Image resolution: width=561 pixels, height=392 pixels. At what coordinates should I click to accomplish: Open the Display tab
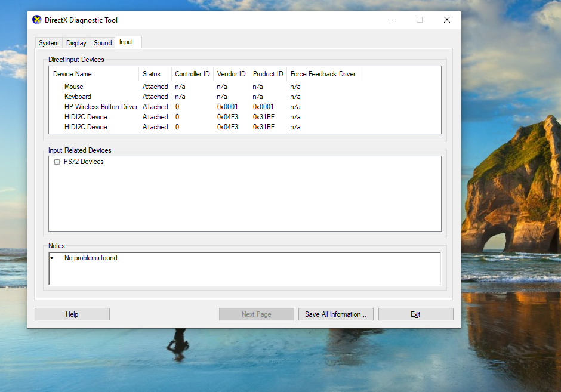point(76,43)
